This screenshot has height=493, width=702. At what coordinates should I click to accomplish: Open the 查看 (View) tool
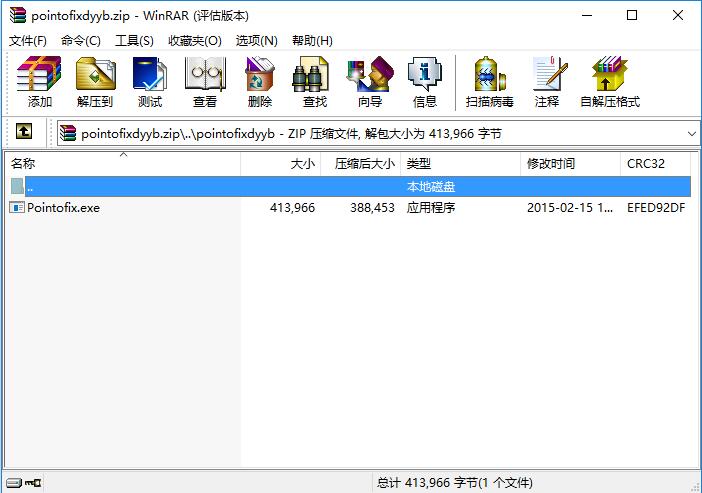205,82
